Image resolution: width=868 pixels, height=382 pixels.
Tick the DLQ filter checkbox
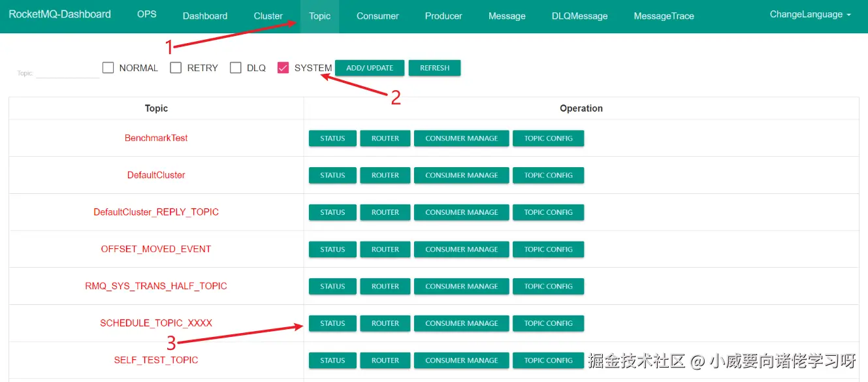pyautogui.click(x=236, y=68)
